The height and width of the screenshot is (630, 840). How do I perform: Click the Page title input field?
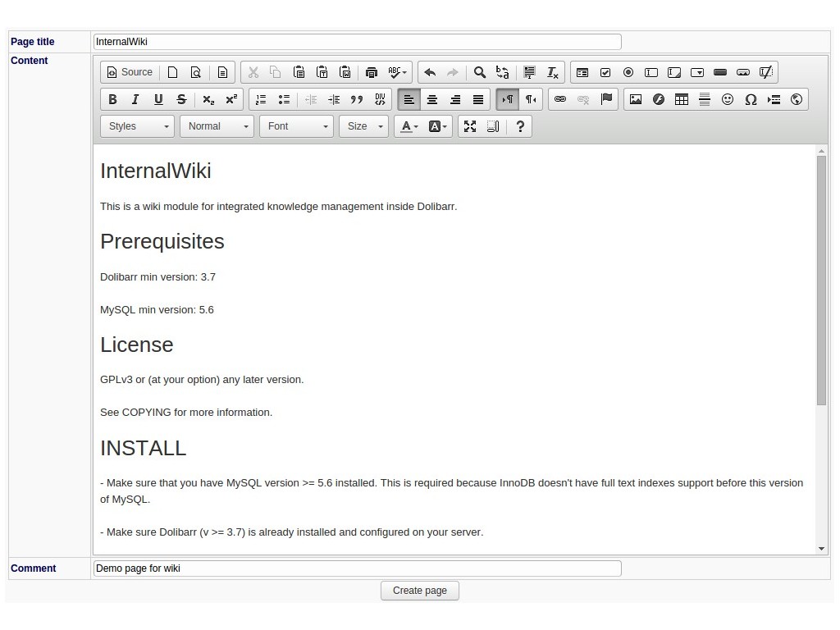(x=358, y=42)
